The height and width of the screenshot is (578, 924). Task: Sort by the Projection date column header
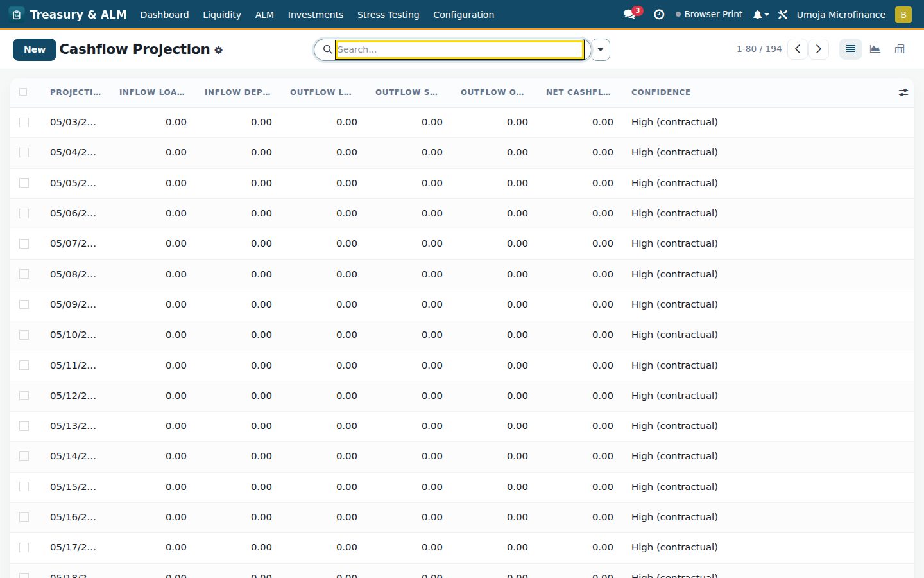click(x=76, y=92)
